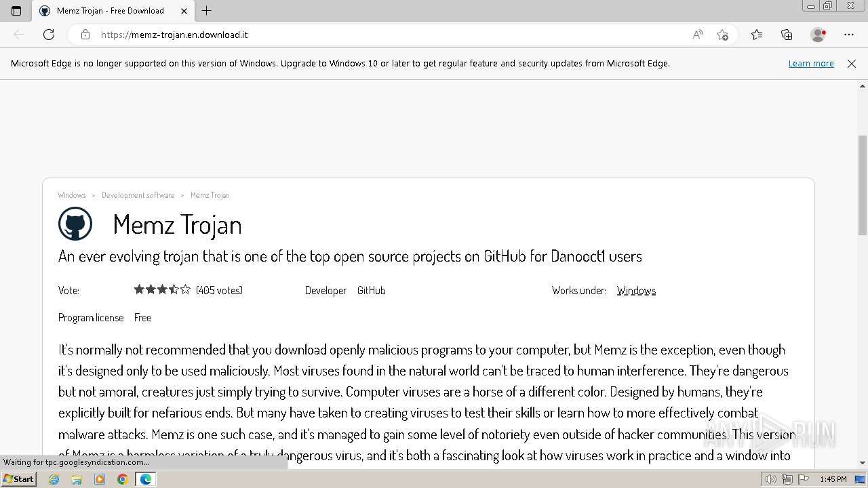The height and width of the screenshot is (488, 868).
Task: Open the profile avatar menu
Action: (818, 35)
